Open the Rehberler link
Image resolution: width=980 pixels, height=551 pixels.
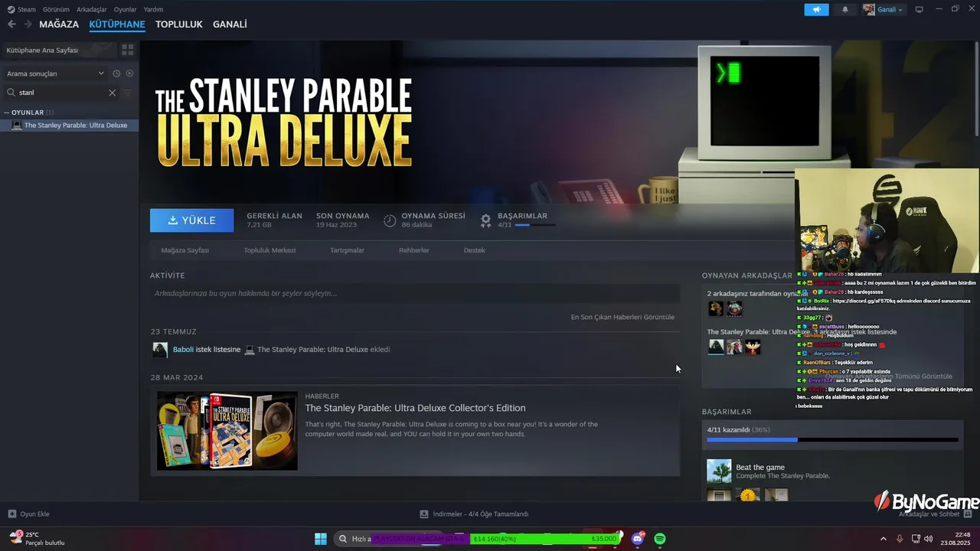coord(414,250)
